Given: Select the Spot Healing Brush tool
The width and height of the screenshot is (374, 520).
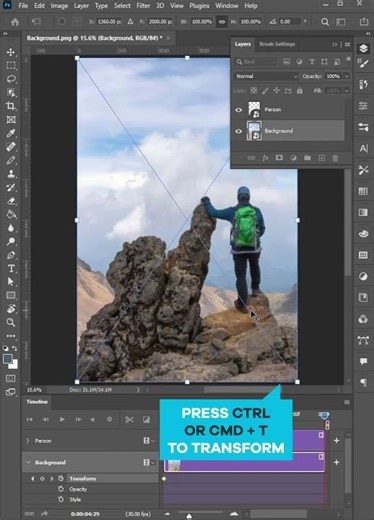Looking at the screenshot, I should click(x=11, y=147).
